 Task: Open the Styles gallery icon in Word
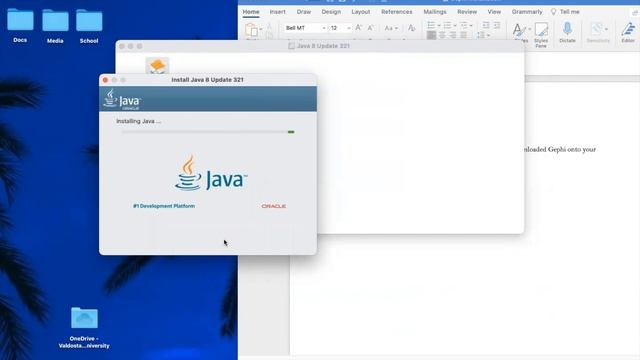pyautogui.click(x=519, y=31)
